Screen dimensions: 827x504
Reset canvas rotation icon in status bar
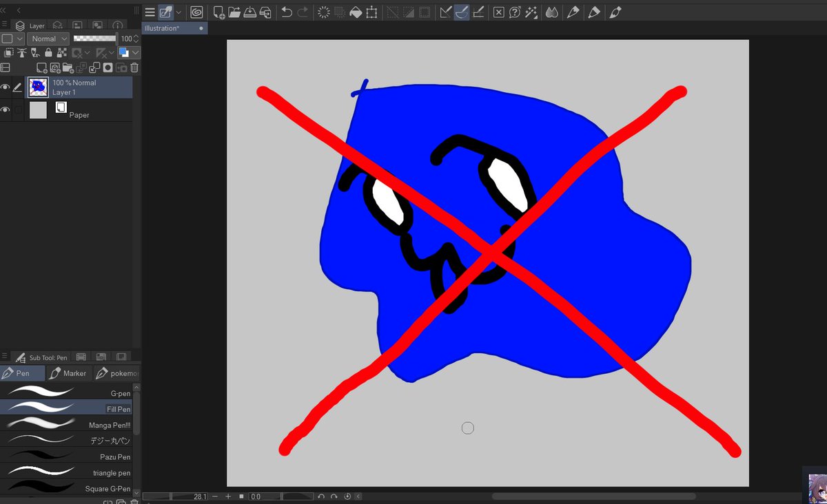[x=347, y=496]
